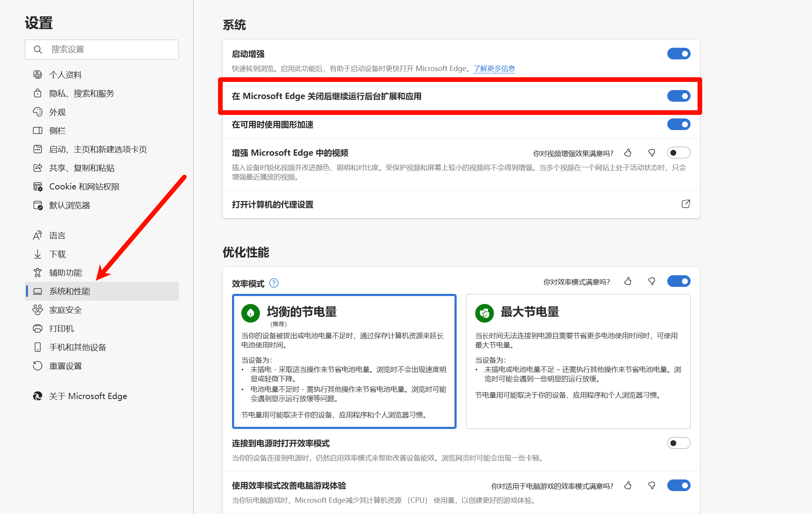The width and height of the screenshot is (812, 514).
Task: Go to 系统和性能 settings
Action: click(x=102, y=291)
